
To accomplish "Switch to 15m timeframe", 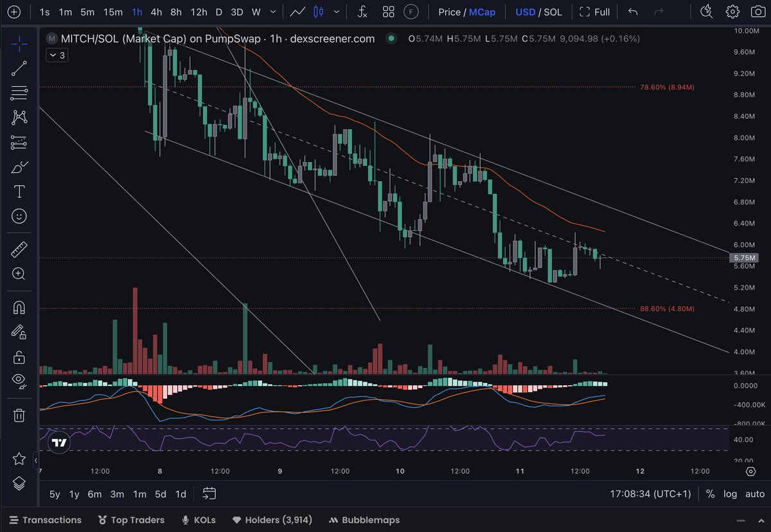I will click(112, 12).
